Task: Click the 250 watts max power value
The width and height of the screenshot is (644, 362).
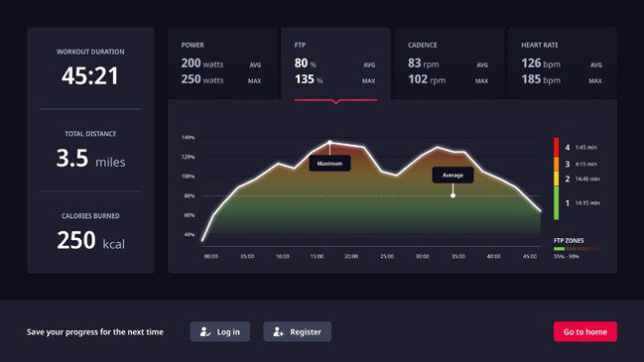Action: coord(202,79)
